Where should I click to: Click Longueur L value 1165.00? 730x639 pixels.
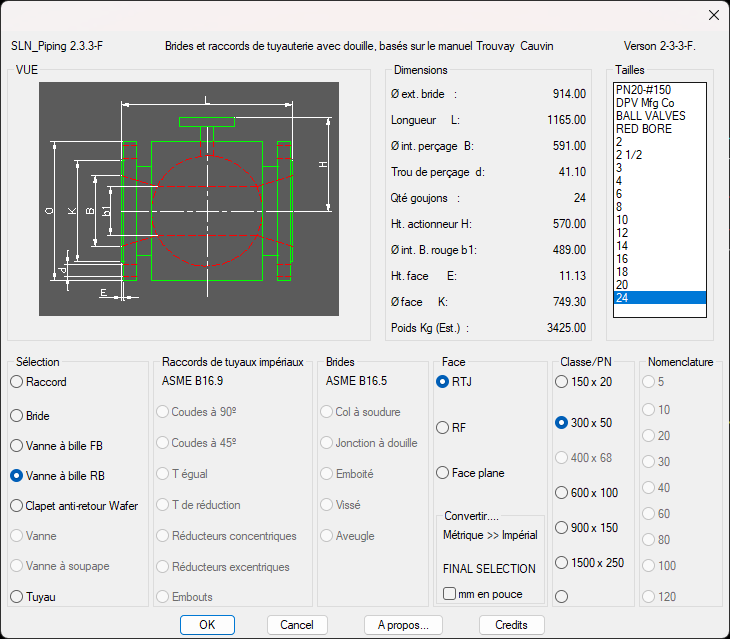click(x=566, y=120)
